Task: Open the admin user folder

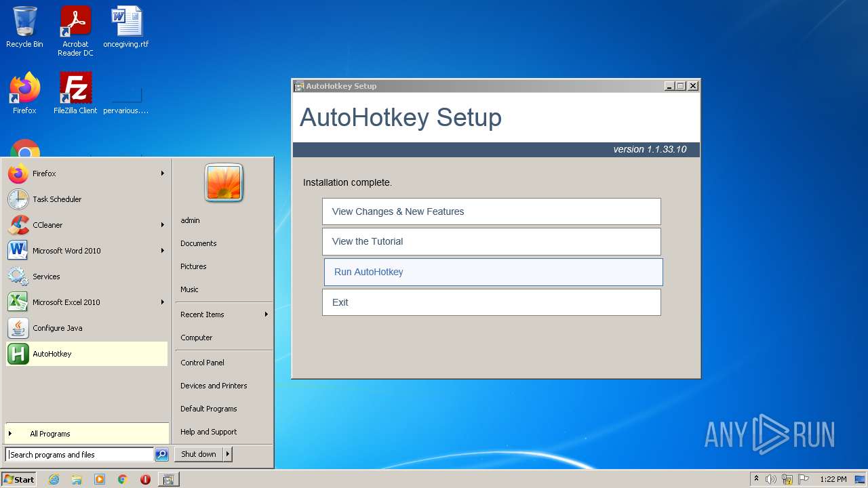Action: [224, 220]
